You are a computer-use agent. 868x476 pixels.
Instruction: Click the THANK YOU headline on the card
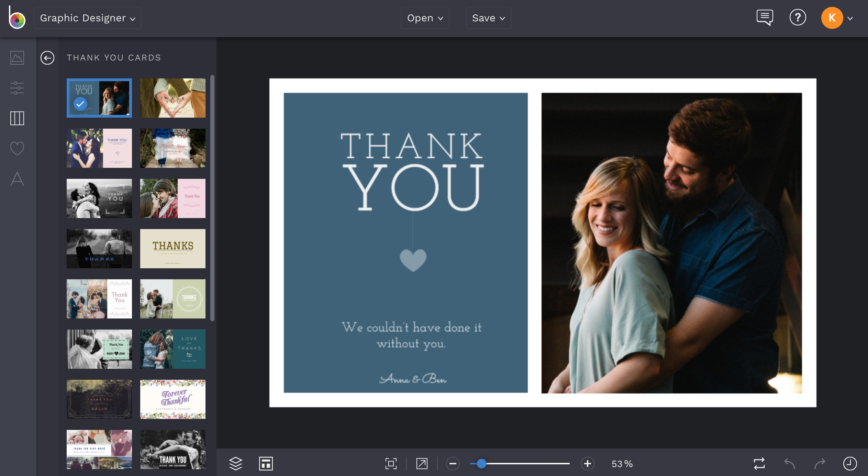(412, 172)
